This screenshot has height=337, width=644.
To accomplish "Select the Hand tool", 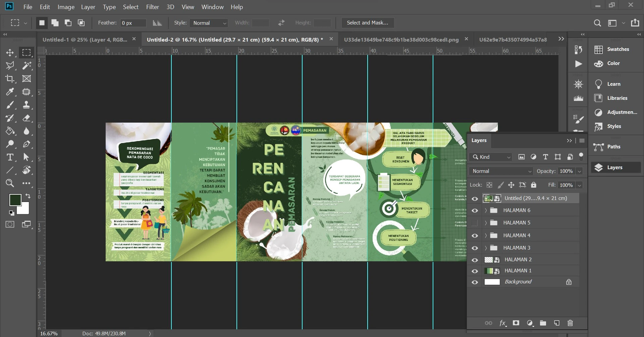I will pos(26,170).
